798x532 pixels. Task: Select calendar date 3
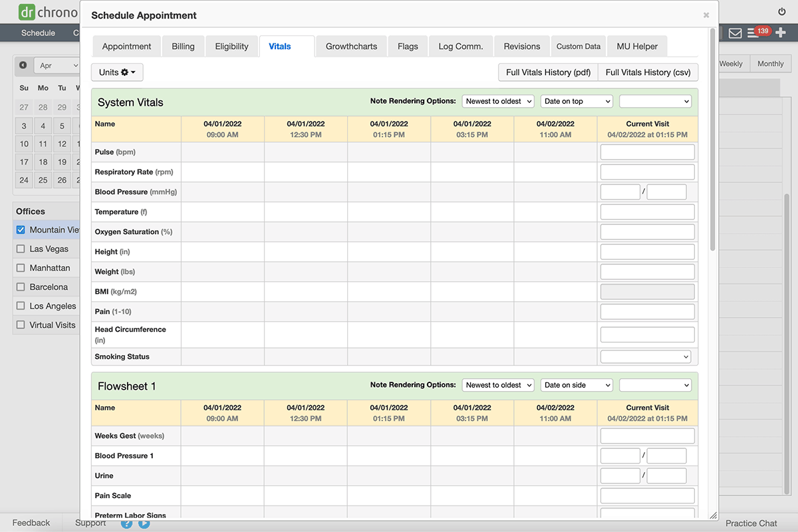click(x=24, y=126)
